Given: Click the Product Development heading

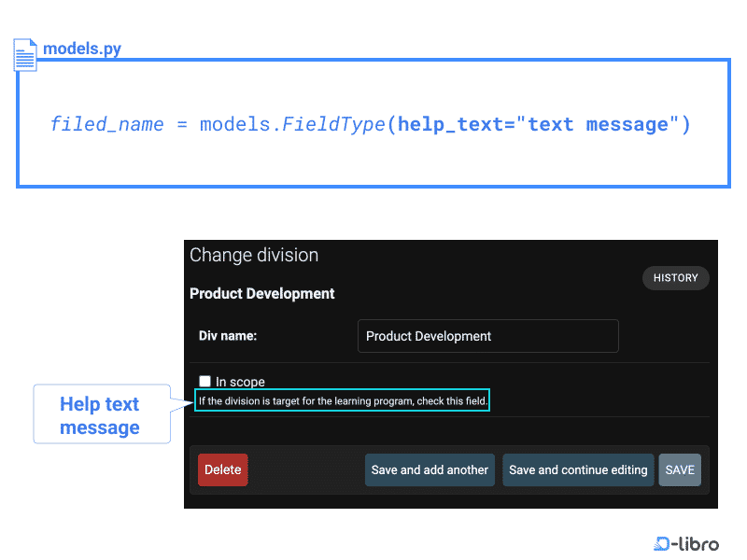Looking at the screenshot, I should (261, 293).
